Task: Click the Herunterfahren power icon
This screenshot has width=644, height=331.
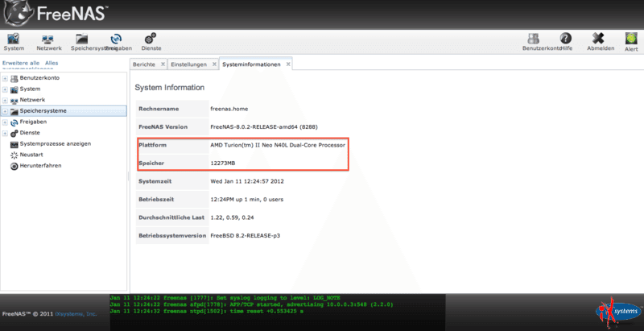Action: [x=14, y=167]
